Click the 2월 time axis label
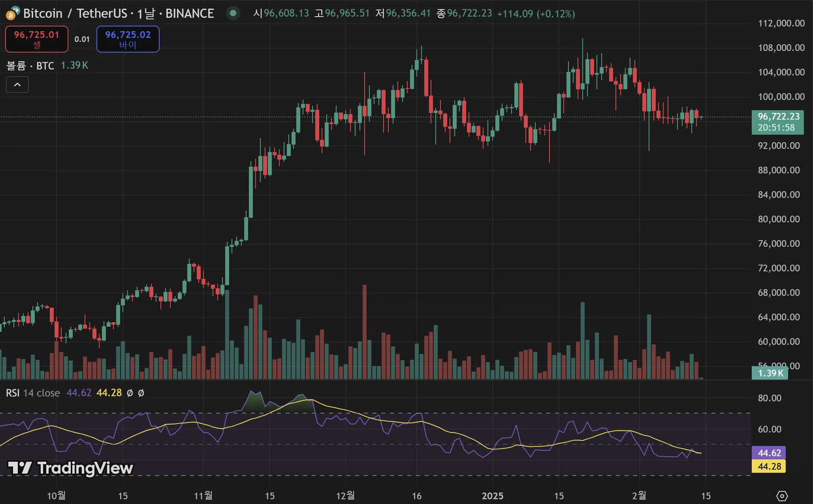 tap(639, 496)
